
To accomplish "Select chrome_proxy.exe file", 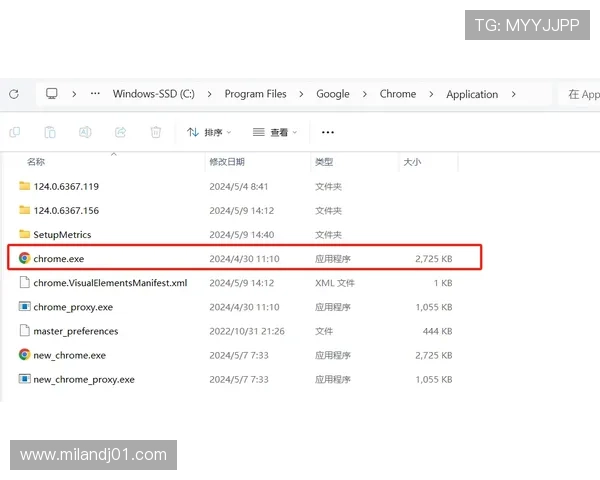I will pyautogui.click(x=73, y=307).
